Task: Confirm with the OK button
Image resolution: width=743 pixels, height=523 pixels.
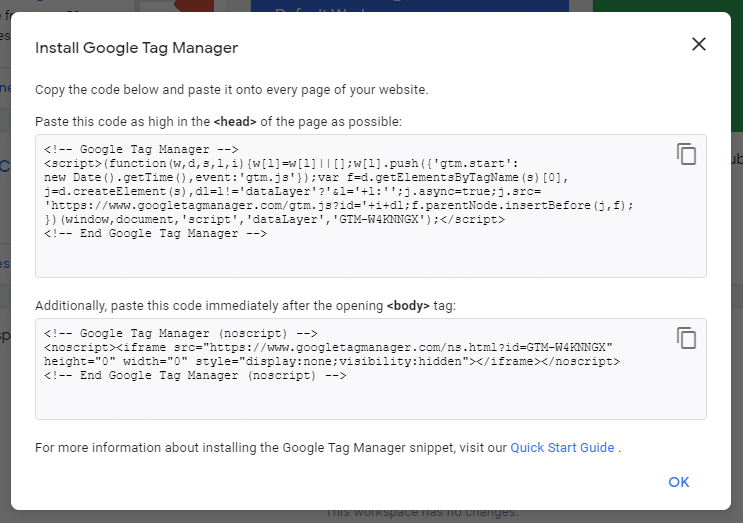Action: point(679,482)
